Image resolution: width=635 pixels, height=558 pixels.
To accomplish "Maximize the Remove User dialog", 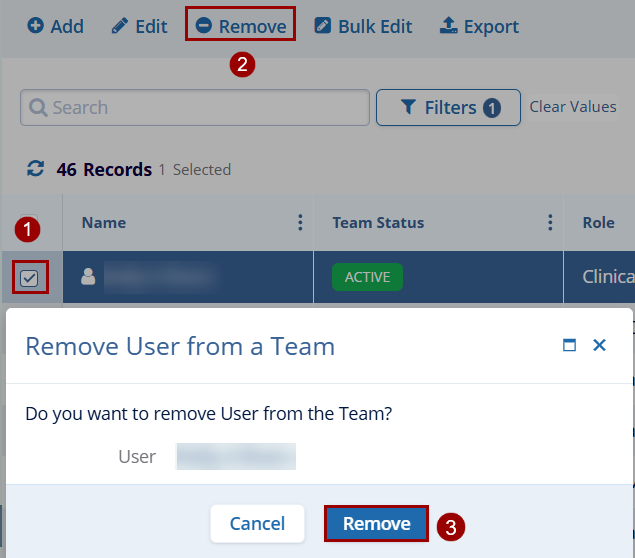I will [569, 346].
